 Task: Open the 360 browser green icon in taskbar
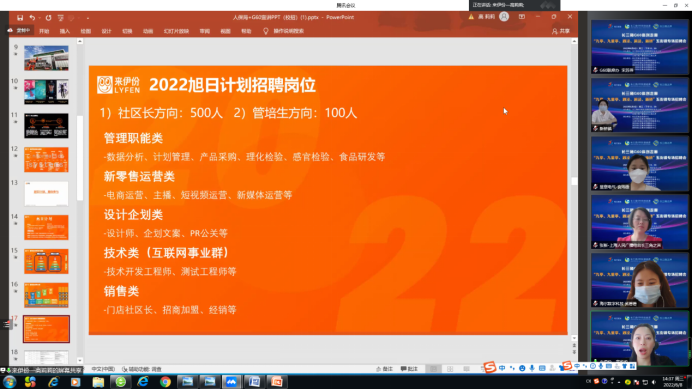120,382
